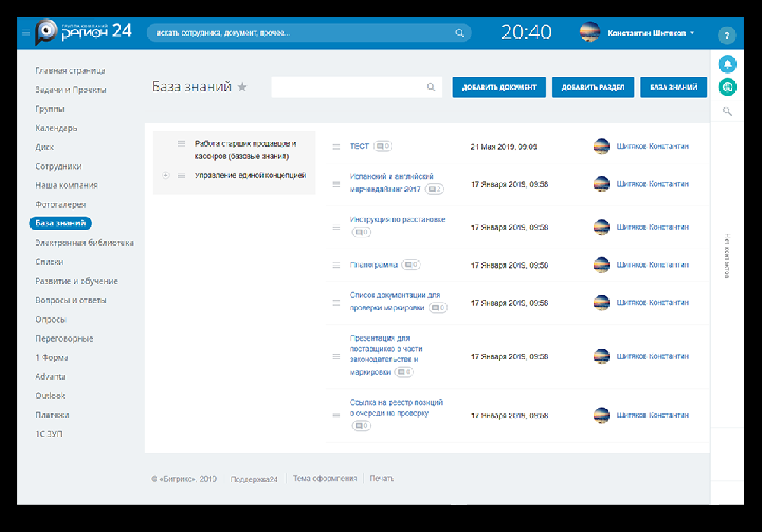Open the notifications bell icon
This screenshot has height=532, width=762.
point(727,64)
